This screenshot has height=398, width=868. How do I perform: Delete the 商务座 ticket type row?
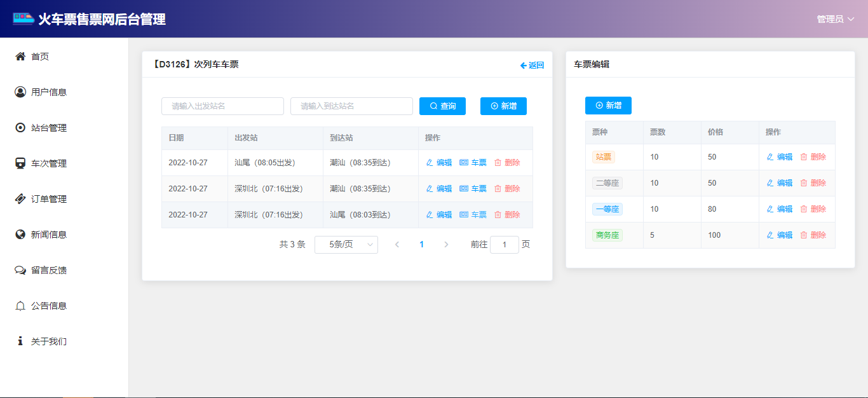click(x=813, y=235)
